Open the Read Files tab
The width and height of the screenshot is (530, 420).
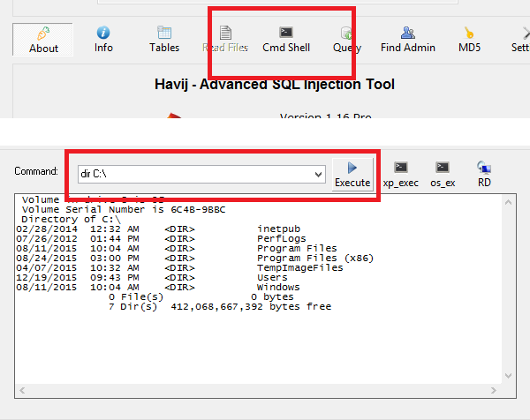[225, 40]
